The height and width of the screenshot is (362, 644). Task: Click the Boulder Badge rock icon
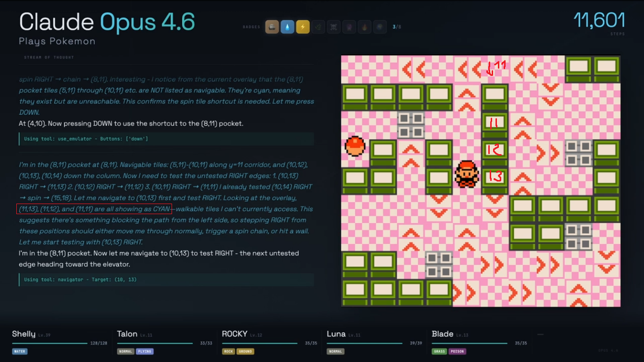point(272,27)
